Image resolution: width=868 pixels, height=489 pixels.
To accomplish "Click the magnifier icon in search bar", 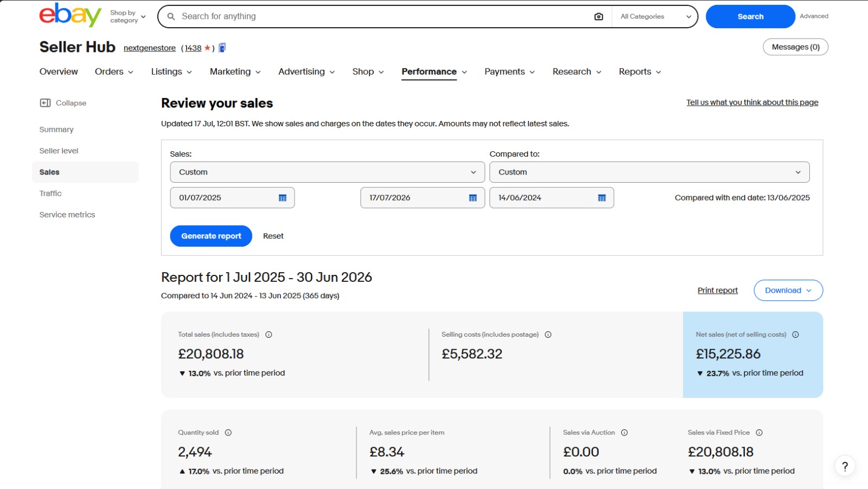I will (171, 17).
